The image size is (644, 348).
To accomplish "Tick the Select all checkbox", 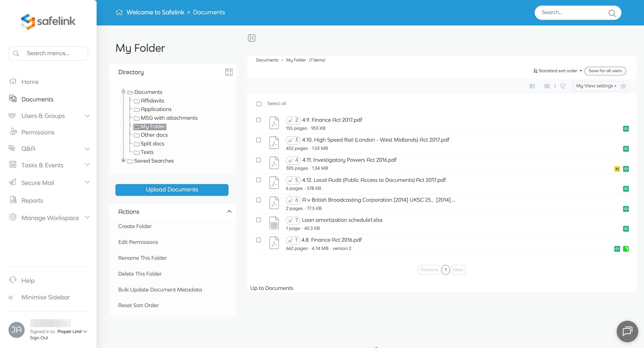I will pyautogui.click(x=259, y=104).
